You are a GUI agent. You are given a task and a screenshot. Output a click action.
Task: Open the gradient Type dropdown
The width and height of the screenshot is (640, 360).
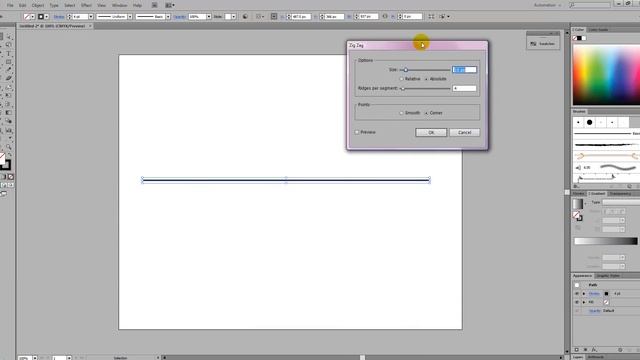(620, 202)
